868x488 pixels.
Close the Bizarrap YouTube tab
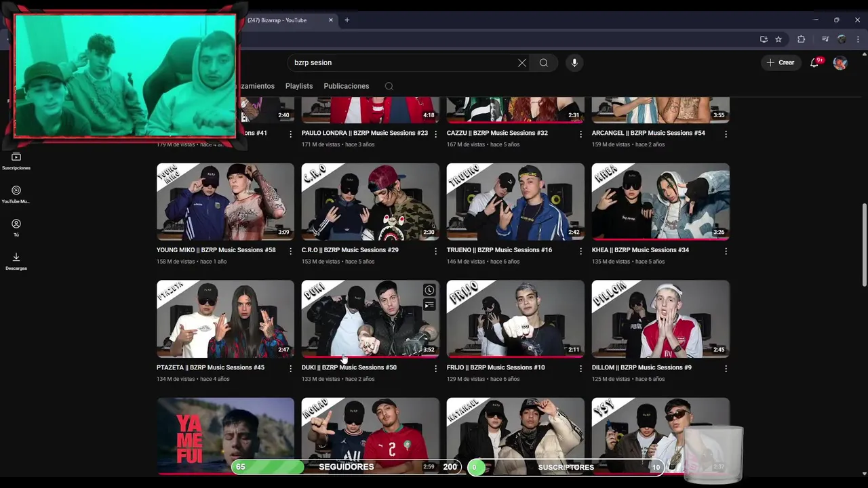pos(331,20)
